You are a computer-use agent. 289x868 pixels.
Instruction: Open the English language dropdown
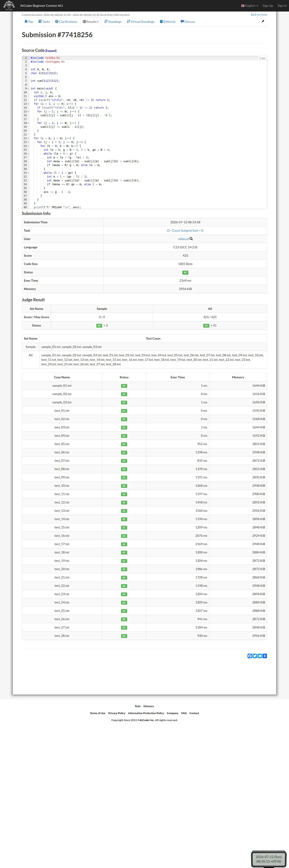(250, 6)
